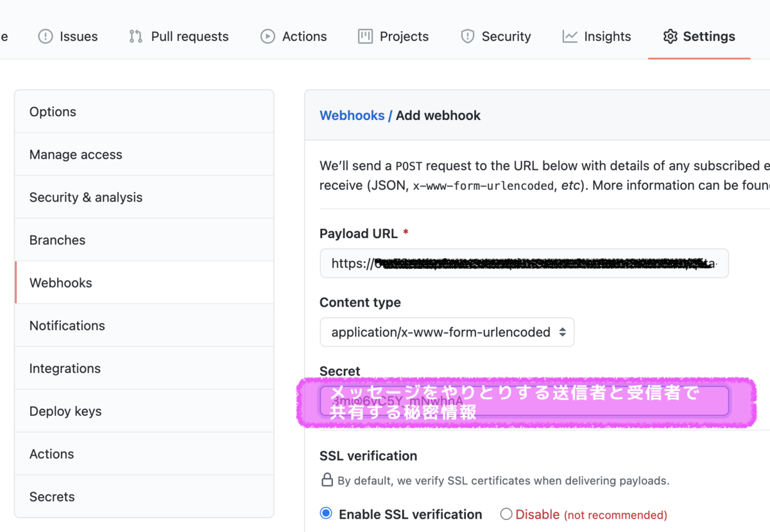
Task: Open the Content type dropdown
Action: [447, 332]
